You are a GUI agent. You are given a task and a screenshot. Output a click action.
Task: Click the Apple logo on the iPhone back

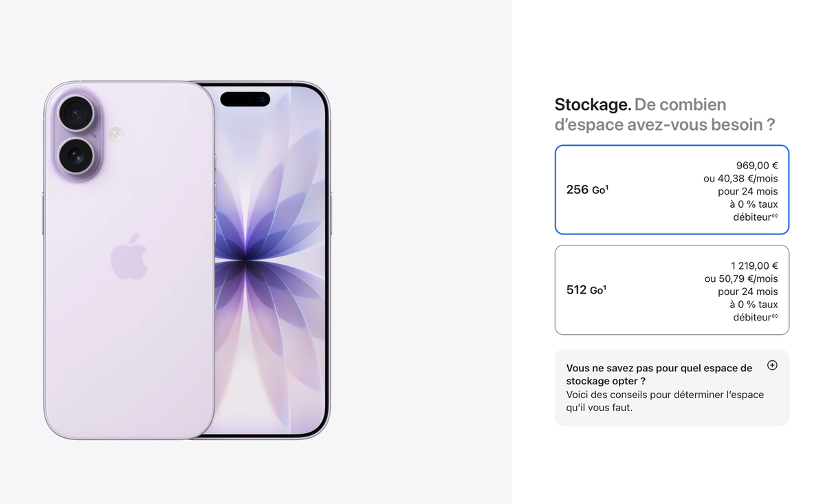pyautogui.click(x=129, y=256)
